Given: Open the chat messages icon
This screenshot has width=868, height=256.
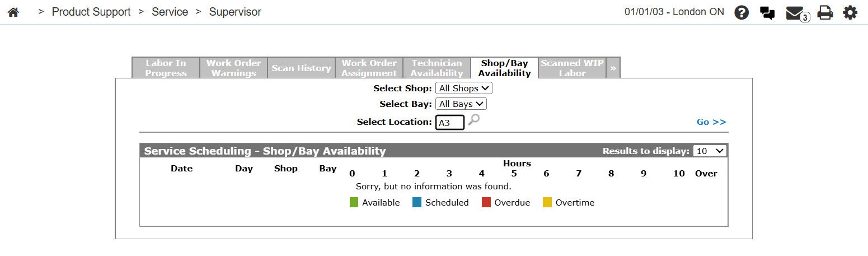Looking at the screenshot, I should pyautogui.click(x=767, y=13).
